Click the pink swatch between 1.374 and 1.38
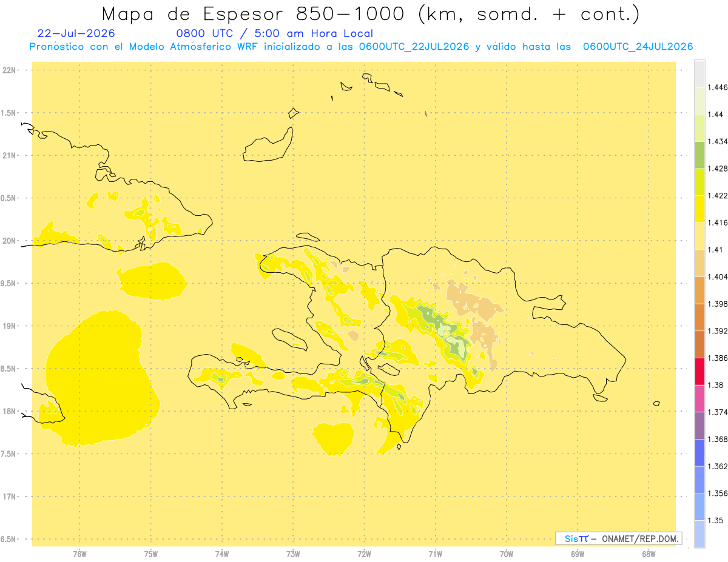The height and width of the screenshot is (562, 728). tap(699, 398)
